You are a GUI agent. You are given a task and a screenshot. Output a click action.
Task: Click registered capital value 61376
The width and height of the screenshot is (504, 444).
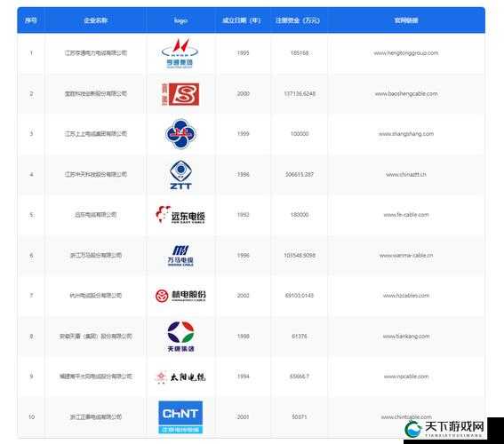coord(300,337)
